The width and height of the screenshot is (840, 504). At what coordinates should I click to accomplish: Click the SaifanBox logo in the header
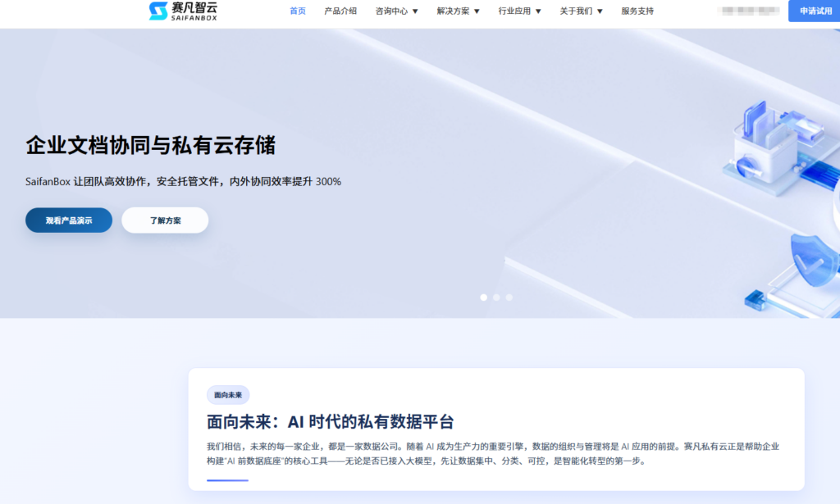tap(183, 11)
